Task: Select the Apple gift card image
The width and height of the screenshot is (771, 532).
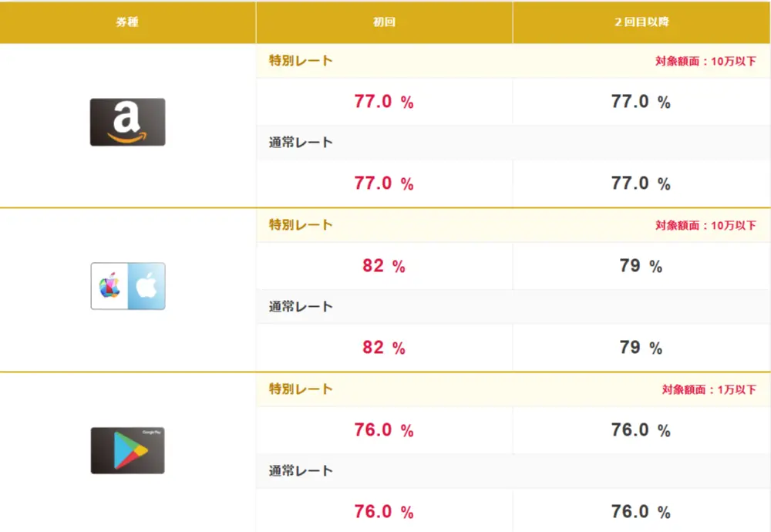Action: click(x=128, y=286)
